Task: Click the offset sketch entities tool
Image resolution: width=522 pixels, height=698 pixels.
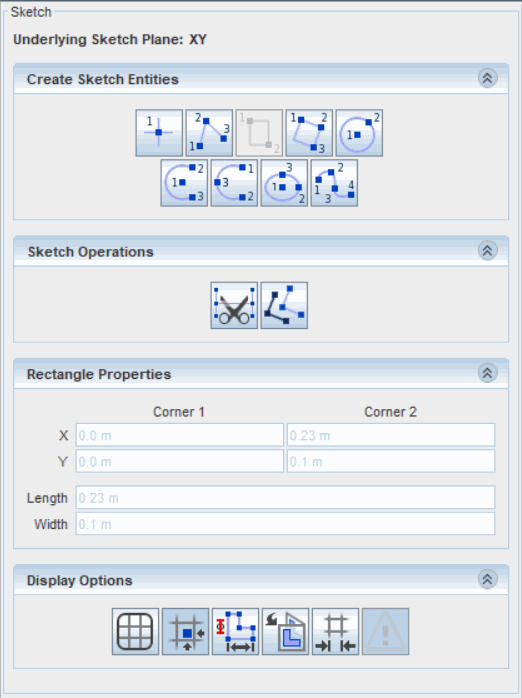Action: pyautogui.click(x=284, y=305)
